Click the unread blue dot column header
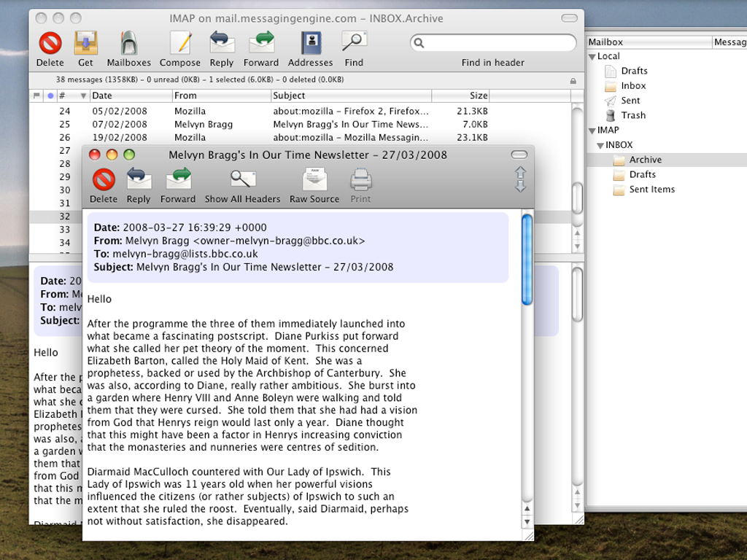Image resolution: width=747 pixels, height=560 pixels. pyautogui.click(x=50, y=96)
